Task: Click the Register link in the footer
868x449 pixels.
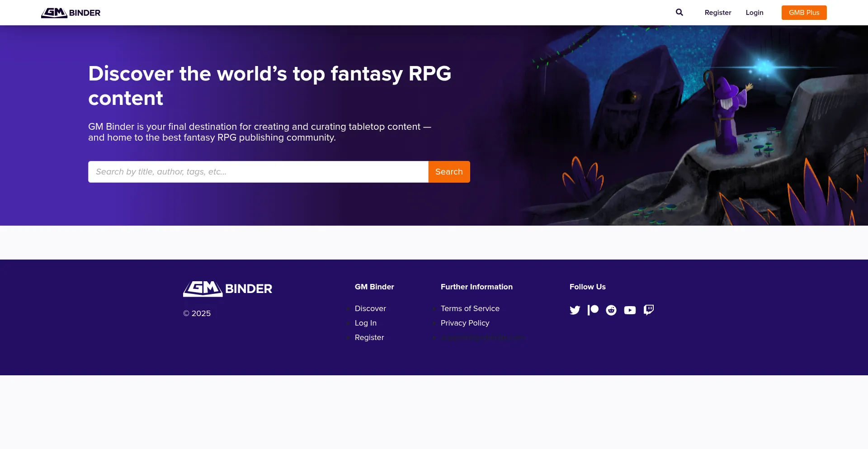Action: pyautogui.click(x=369, y=337)
